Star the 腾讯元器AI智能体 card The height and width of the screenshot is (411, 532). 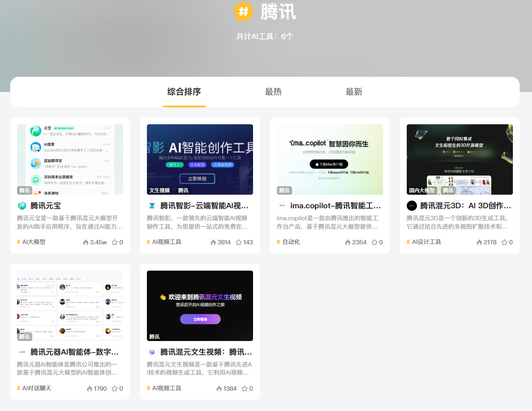click(115, 389)
